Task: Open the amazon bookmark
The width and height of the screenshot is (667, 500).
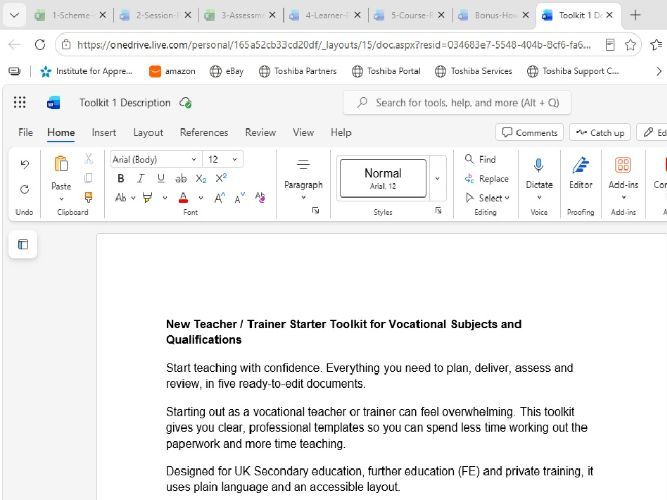Action: (x=172, y=71)
